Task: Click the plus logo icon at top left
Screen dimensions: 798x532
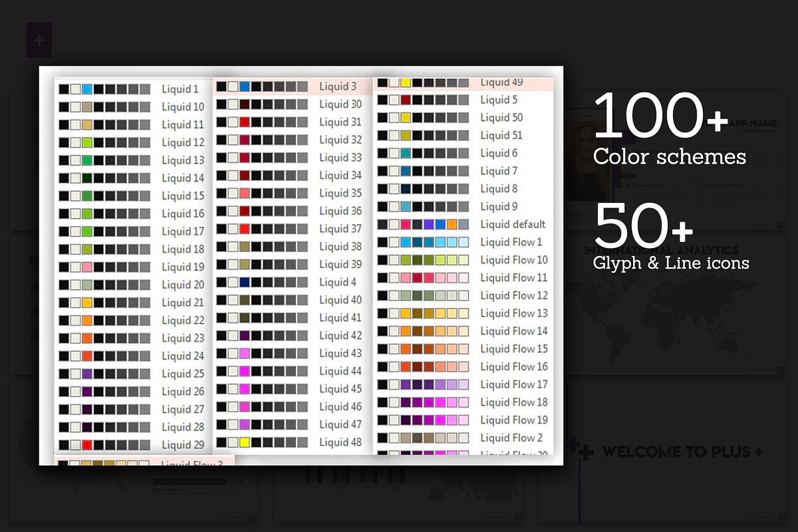Action: pos(39,40)
